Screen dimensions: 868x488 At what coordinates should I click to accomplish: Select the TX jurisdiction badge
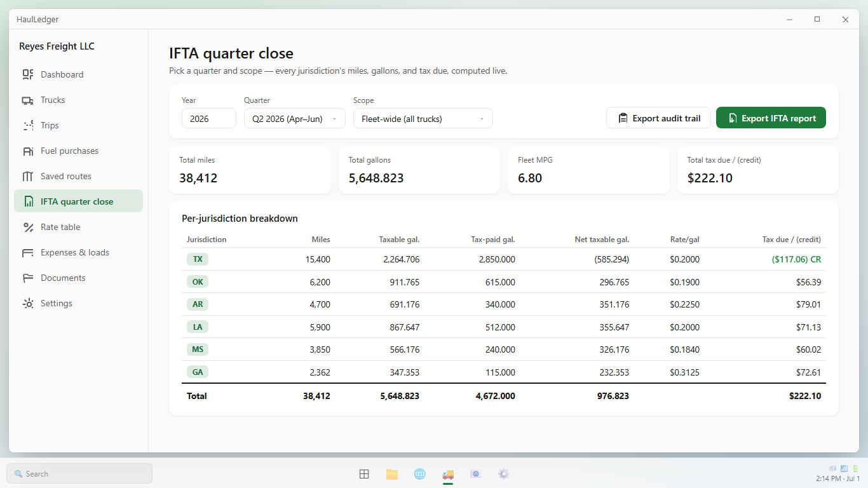(x=198, y=259)
